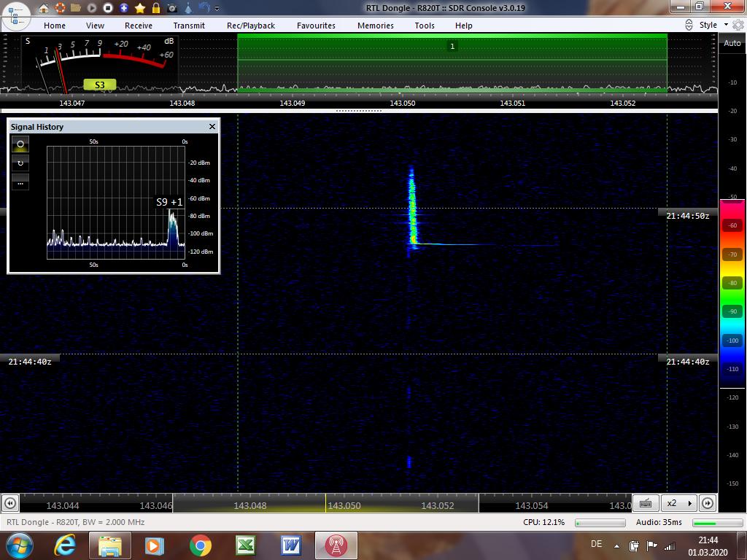Click the folder icon in quick toolbar
The width and height of the screenshot is (747, 560).
[x=76, y=7]
